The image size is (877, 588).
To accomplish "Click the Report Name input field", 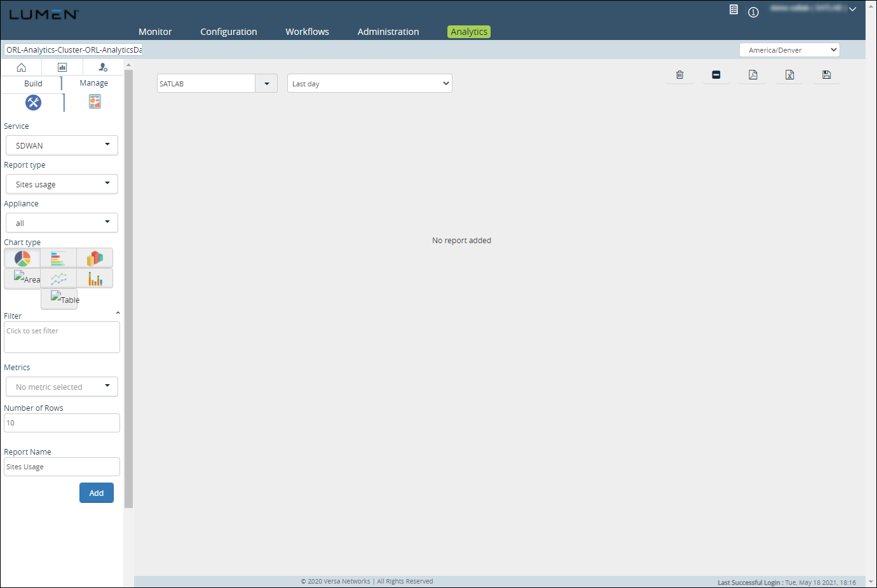I will tap(61, 467).
